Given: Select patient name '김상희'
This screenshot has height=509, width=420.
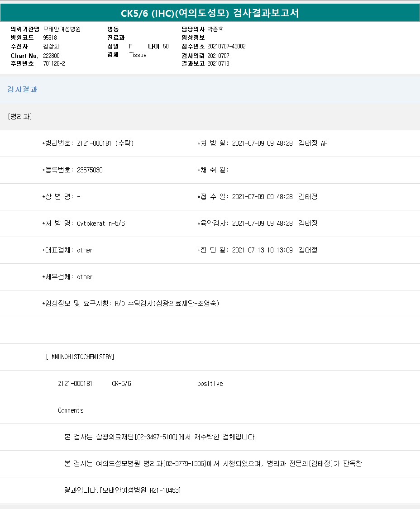Looking at the screenshot, I should [51, 47].
